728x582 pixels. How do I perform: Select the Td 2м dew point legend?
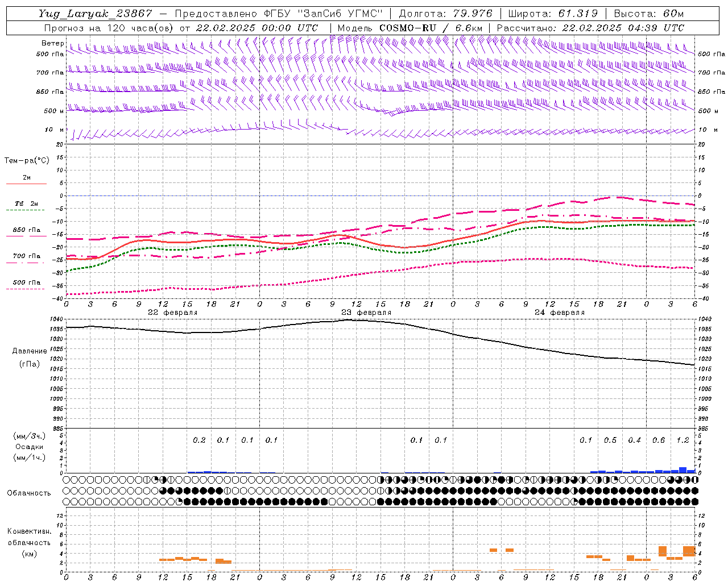click(26, 206)
